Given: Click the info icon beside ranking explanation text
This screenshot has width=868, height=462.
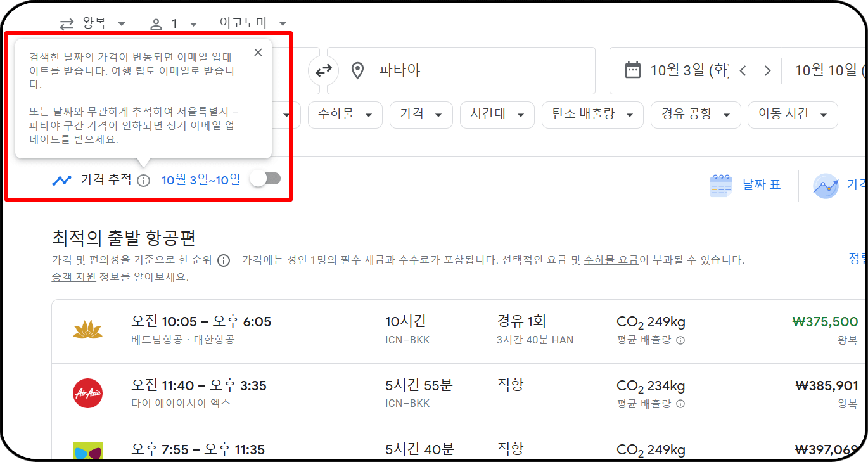Looking at the screenshot, I should [x=223, y=260].
